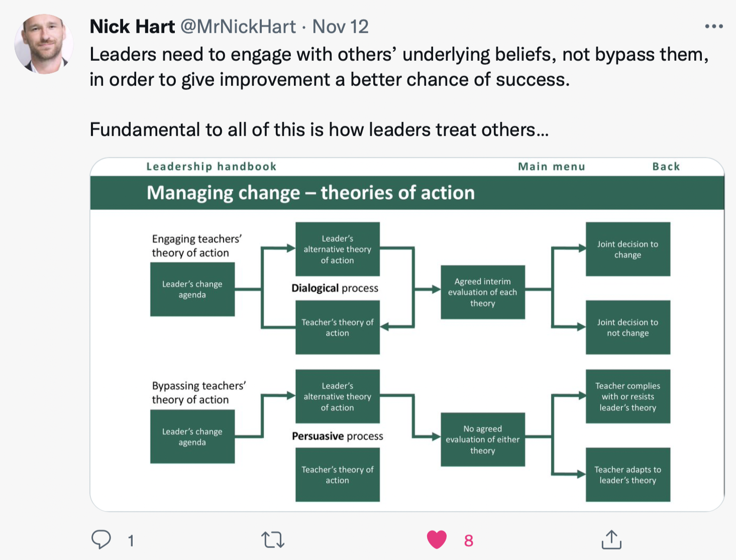The height and width of the screenshot is (560, 736).
Task: Click the retweet arrows icon
Action: pyautogui.click(x=273, y=540)
